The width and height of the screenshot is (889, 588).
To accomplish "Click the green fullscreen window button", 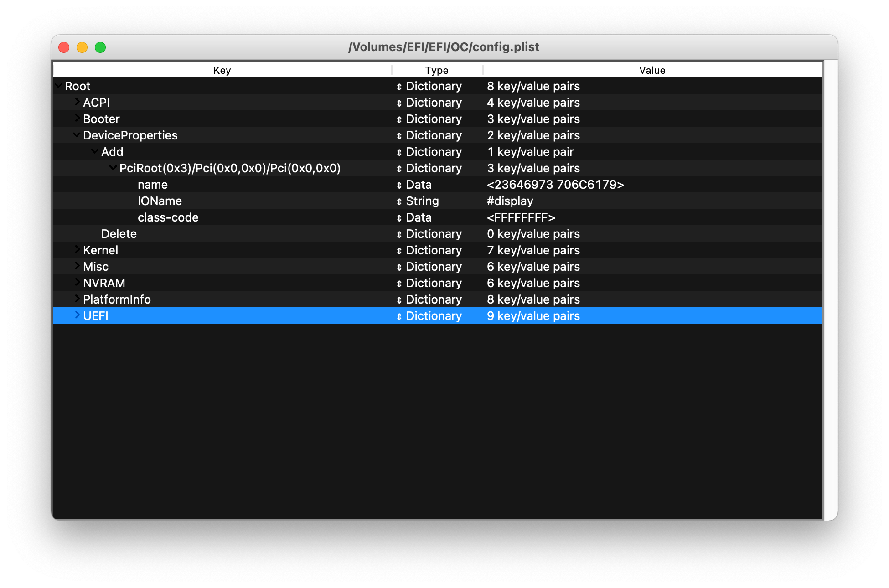I will [x=100, y=47].
